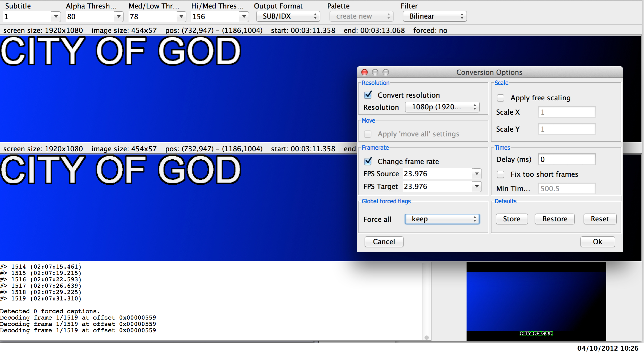Minimize the Conversion Options dialog

pyautogui.click(x=375, y=72)
